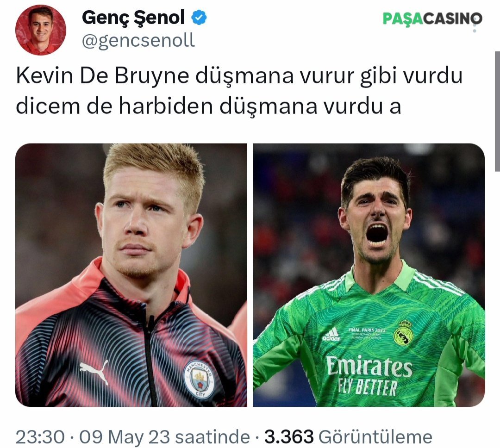Image resolution: width=500 pixels, height=448 pixels.
Task: Click the Real Madrid crest on jersey
Action: [x=403, y=333]
